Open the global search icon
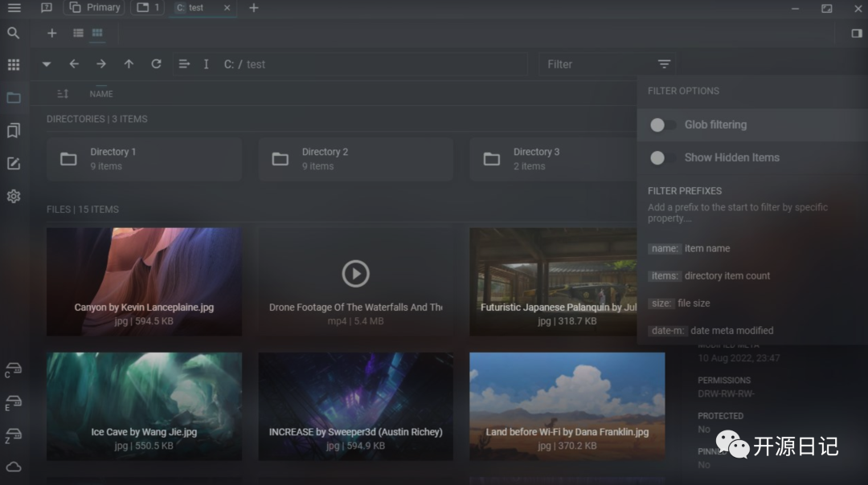Screen dimensions: 868x485 (x=14, y=33)
